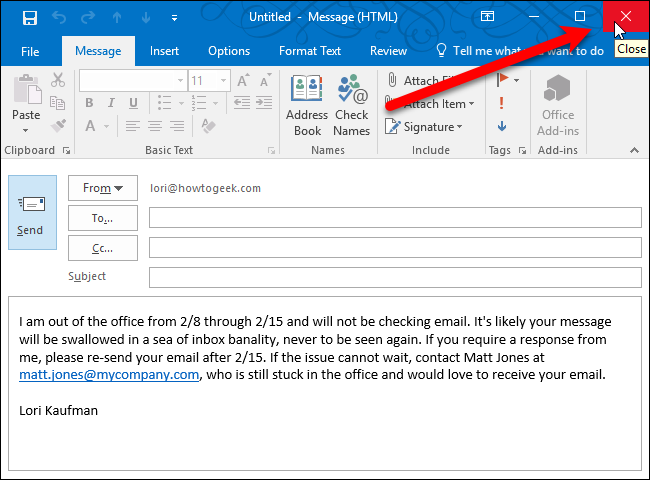Click the Bullets list icon
The width and height of the screenshot is (650, 480).
point(165,103)
